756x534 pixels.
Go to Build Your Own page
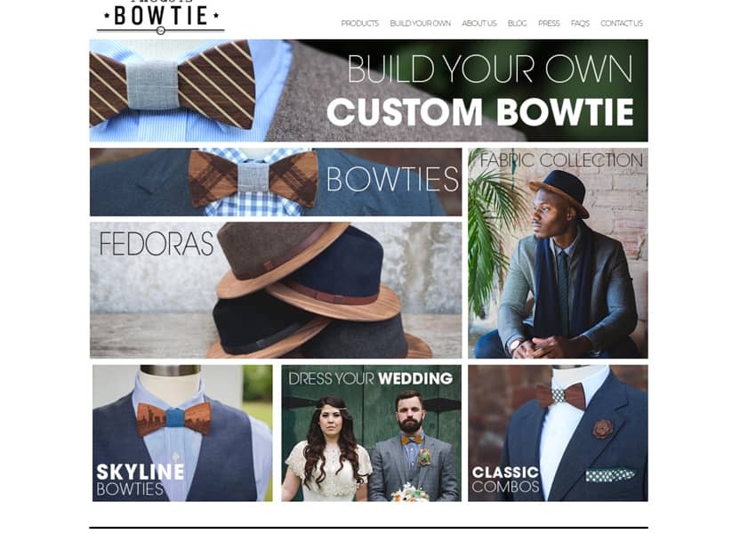tap(420, 23)
